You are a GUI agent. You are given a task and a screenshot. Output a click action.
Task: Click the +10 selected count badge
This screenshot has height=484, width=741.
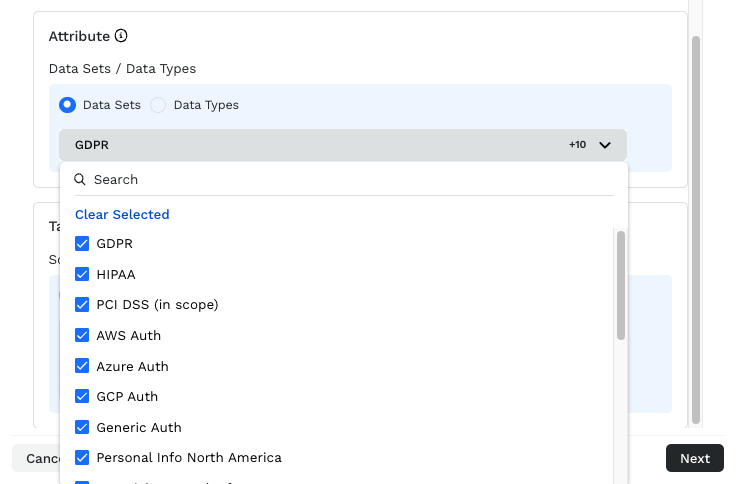(577, 145)
